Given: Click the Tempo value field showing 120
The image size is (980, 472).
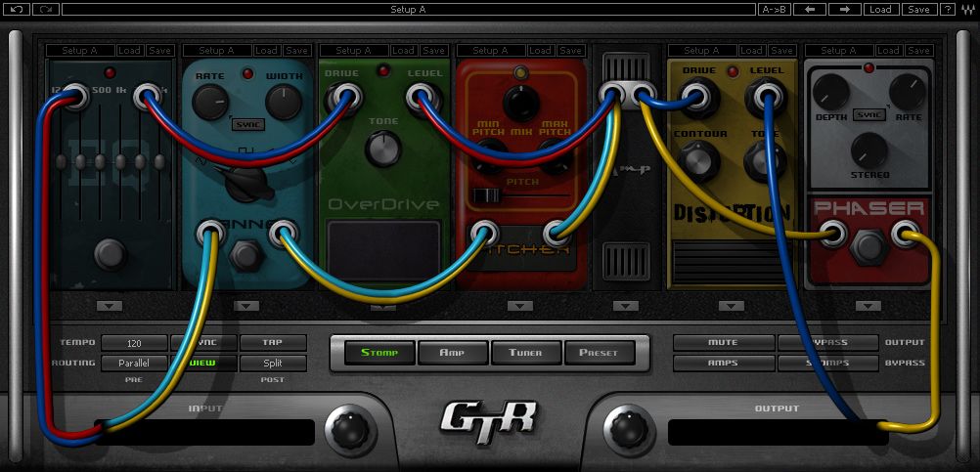Looking at the screenshot, I should (134, 343).
